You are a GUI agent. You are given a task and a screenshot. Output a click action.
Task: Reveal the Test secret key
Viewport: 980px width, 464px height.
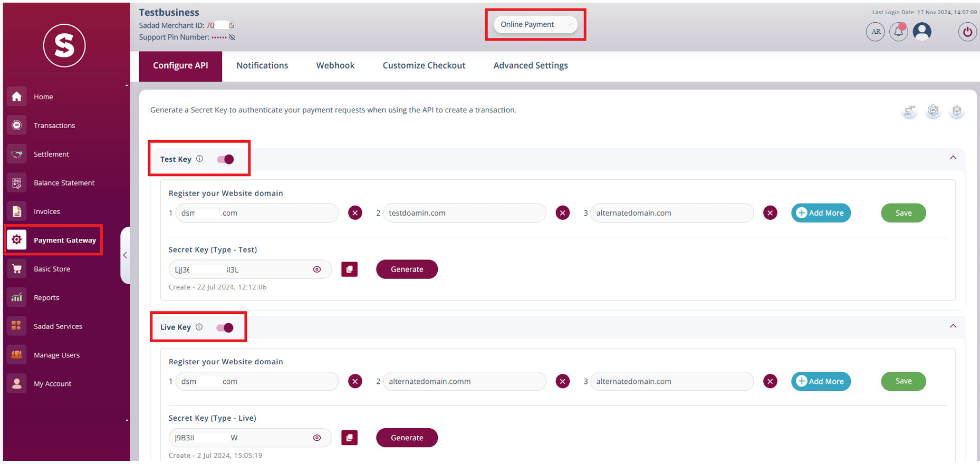[x=317, y=269]
